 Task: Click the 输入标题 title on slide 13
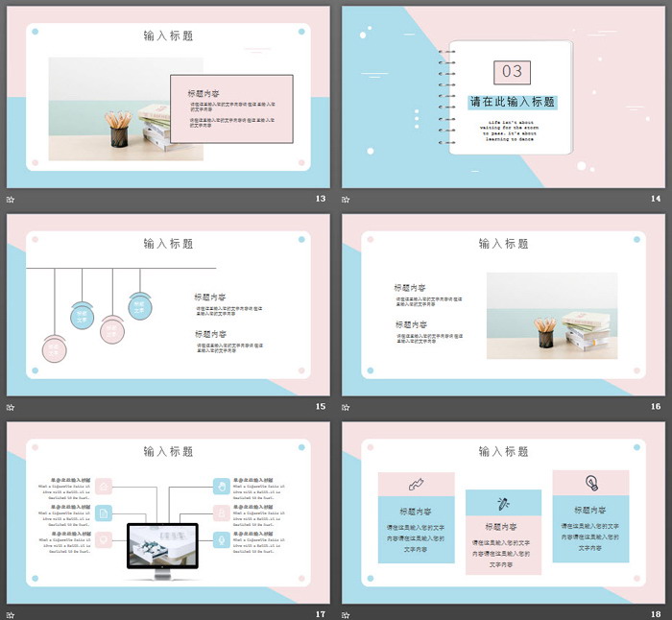[168, 36]
